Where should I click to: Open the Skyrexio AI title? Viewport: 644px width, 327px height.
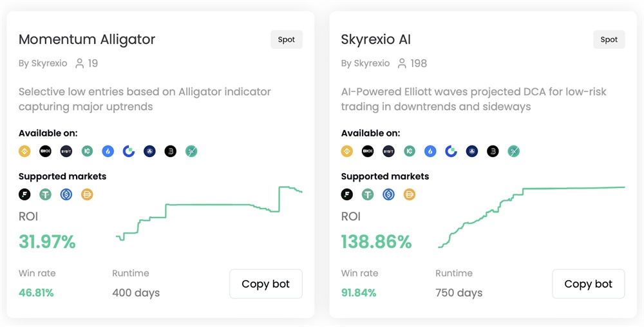376,39
